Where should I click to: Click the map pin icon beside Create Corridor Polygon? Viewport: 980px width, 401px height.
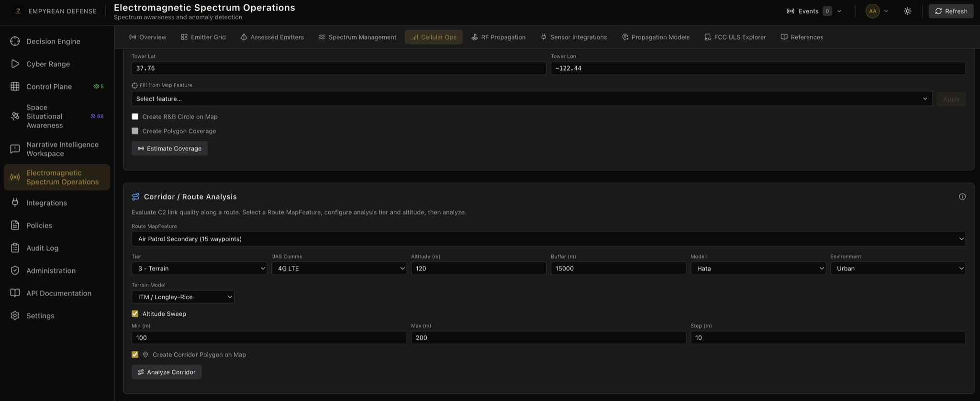point(145,355)
